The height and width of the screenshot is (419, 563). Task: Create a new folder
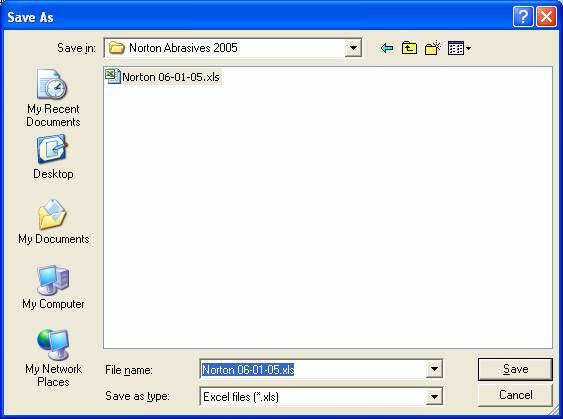(432, 48)
